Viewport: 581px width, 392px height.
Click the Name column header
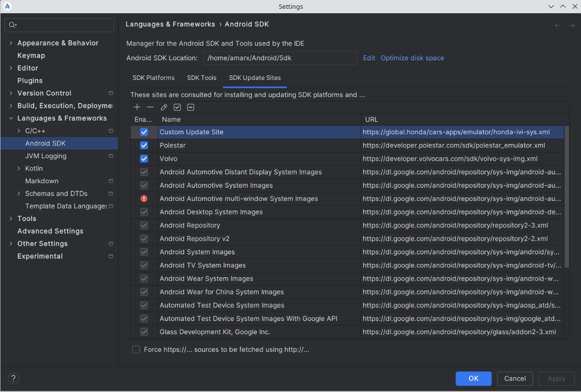pos(260,119)
